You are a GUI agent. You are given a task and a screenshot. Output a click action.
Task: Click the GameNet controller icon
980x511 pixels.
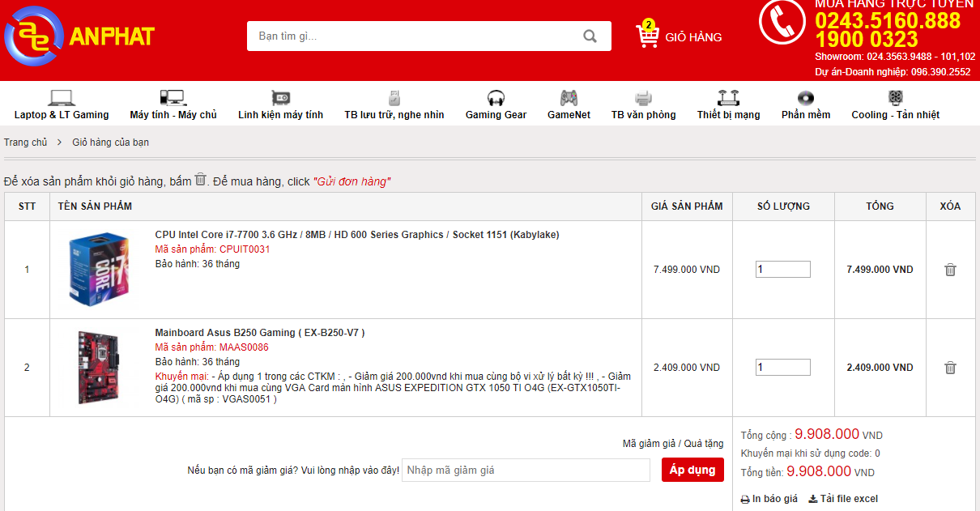569,98
